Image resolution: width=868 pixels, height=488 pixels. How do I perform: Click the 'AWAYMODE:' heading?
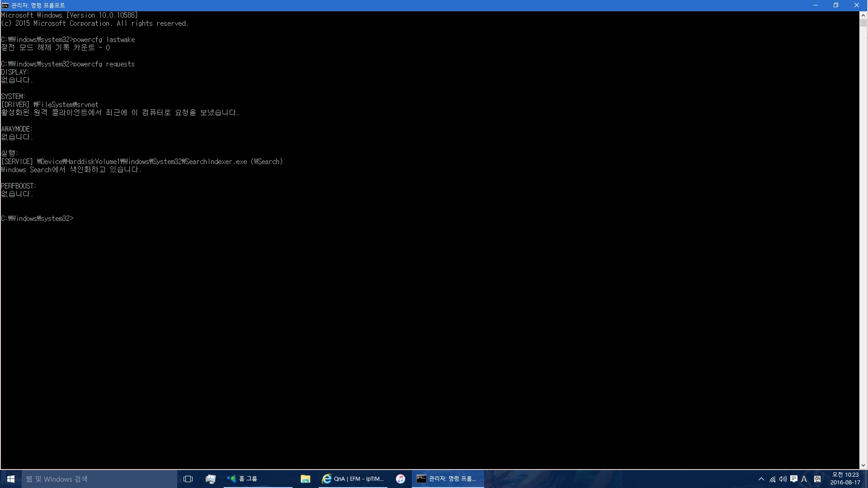coord(17,129)
